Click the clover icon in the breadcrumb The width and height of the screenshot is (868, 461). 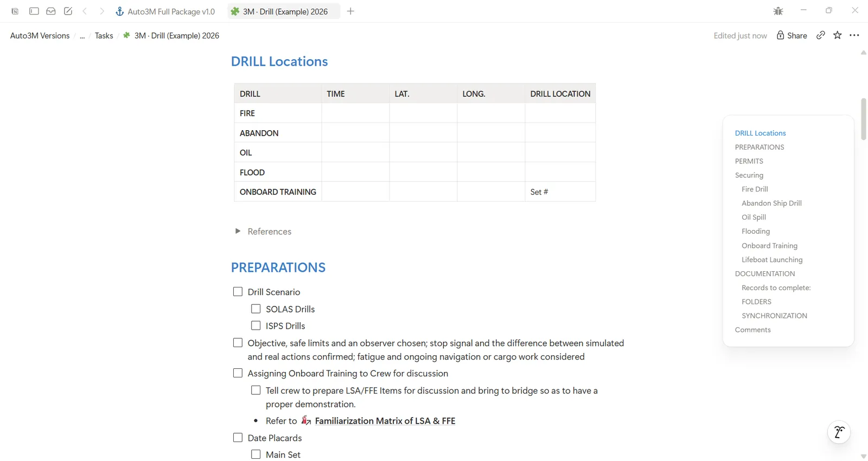pyautogui.click(x=126, y=35)
